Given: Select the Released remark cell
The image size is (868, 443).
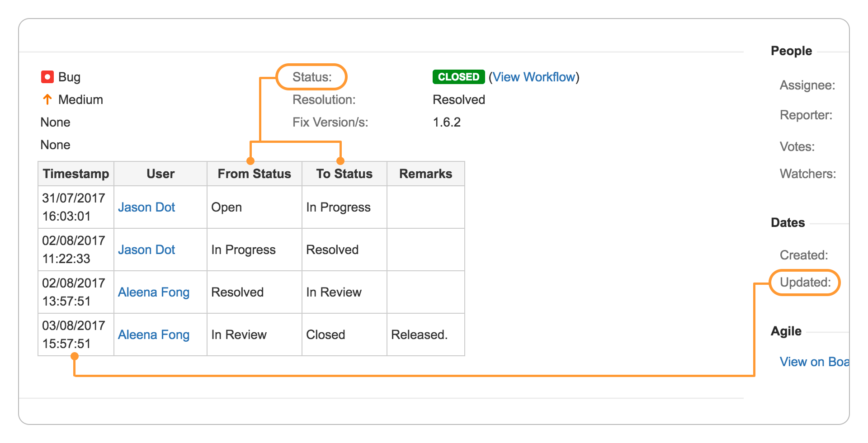Looking at the screenshot, I should [420, 335].
